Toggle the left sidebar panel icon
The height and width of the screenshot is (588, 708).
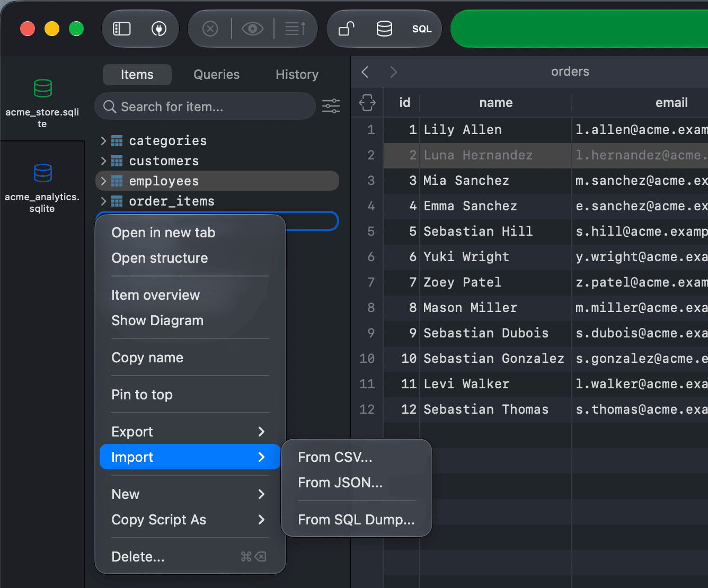pos(122,29)
